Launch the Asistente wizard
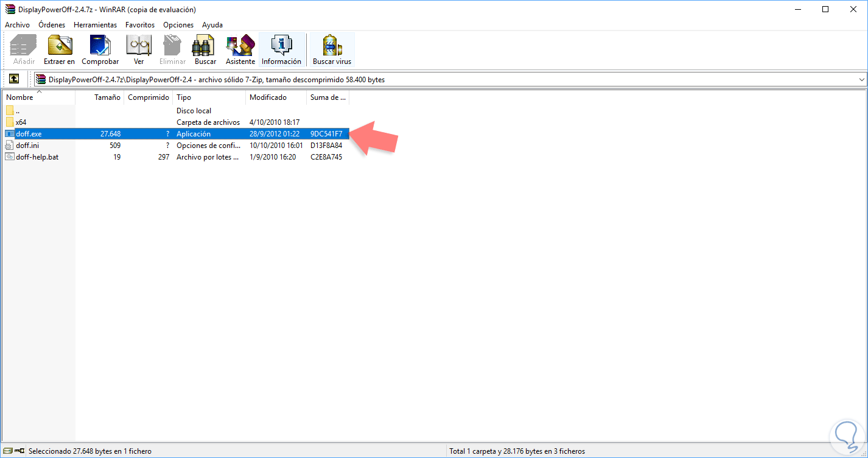Screen dimensions: 868x458 240,49
